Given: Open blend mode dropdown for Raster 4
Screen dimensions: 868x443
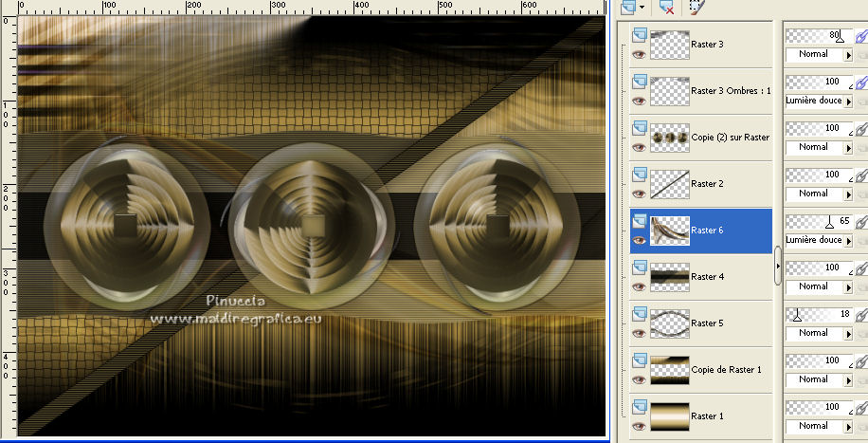Looking at the screenshot, I should [848, 287].
